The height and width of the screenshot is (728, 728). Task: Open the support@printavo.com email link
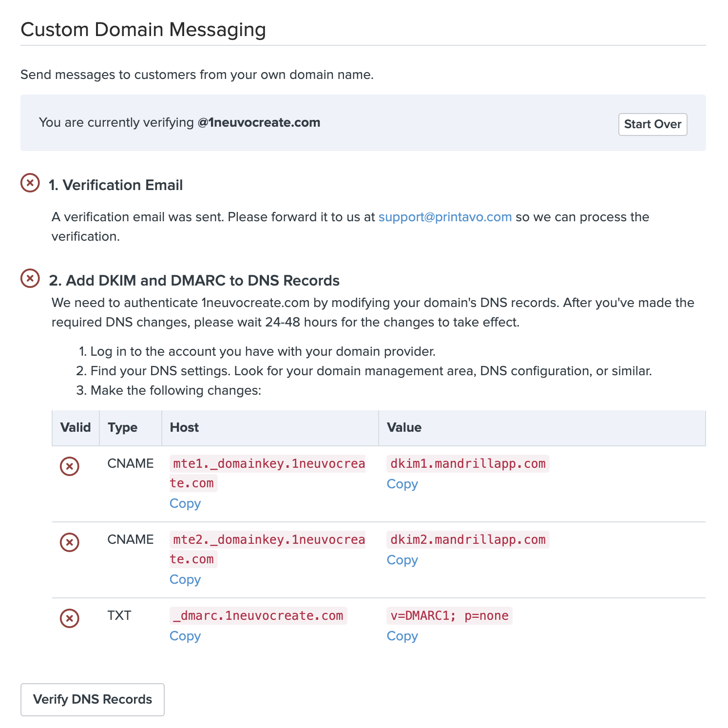(444, 217)
